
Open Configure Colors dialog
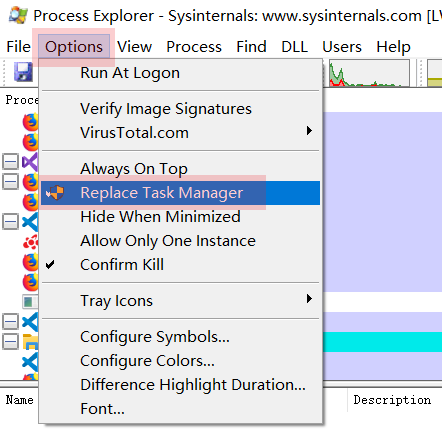[180, 361]
